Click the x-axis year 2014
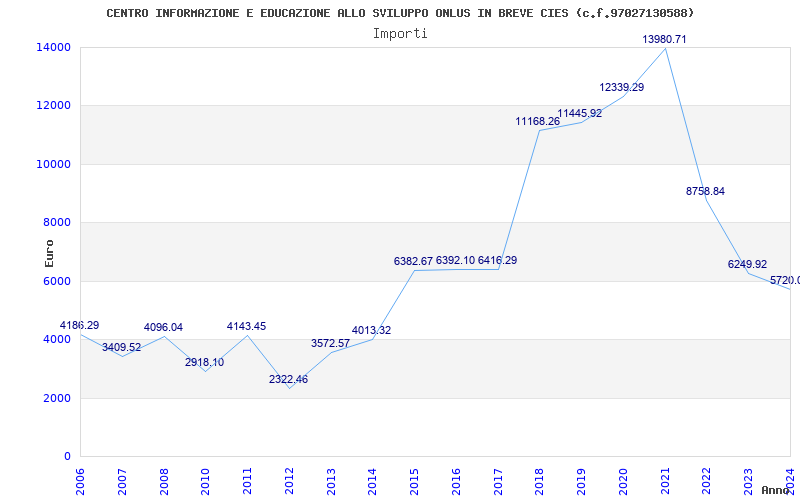The height and width of the screenshot is (500, 800). pos(372,482)
